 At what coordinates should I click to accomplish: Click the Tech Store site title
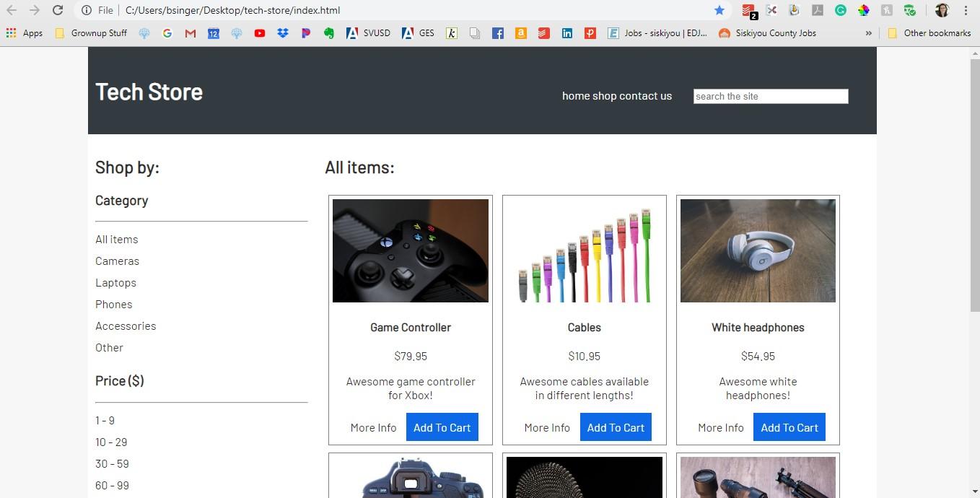pyautogui.click(x=149, y=92)
